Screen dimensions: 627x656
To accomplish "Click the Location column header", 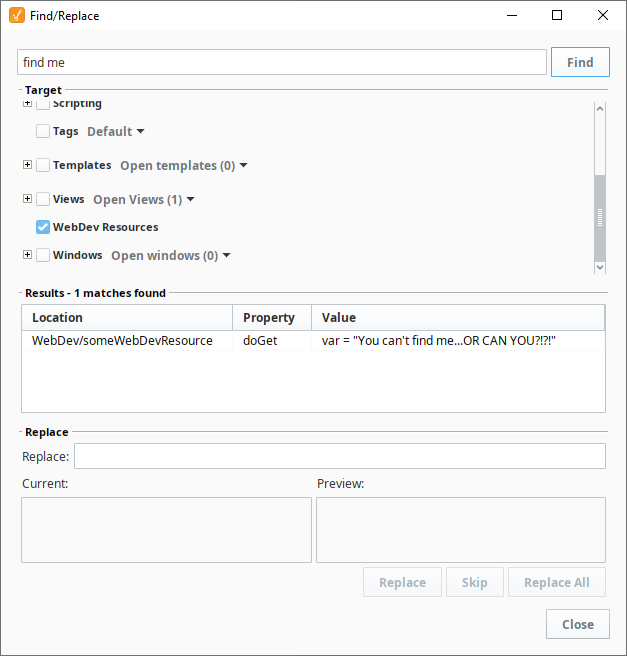I will (127, 318).
